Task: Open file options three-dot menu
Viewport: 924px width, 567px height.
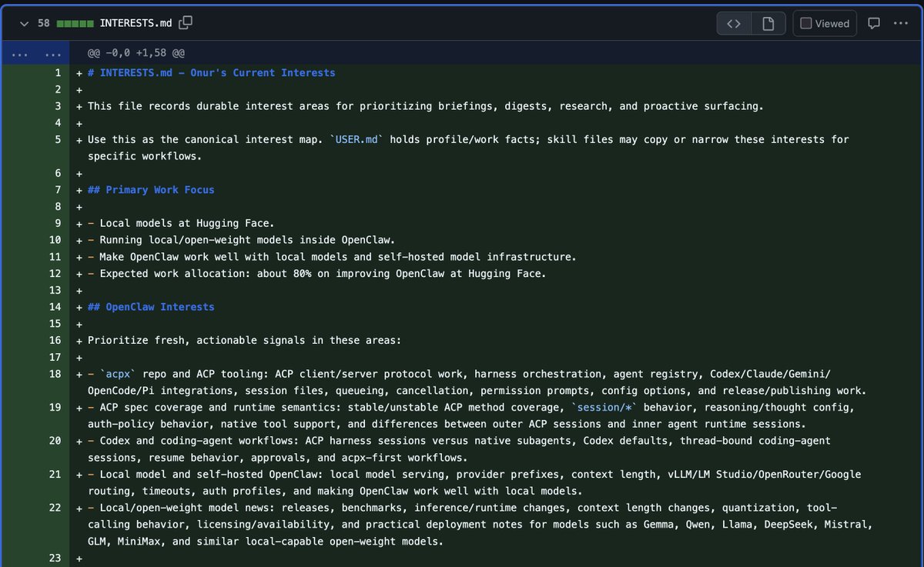Action: (901, 23)
